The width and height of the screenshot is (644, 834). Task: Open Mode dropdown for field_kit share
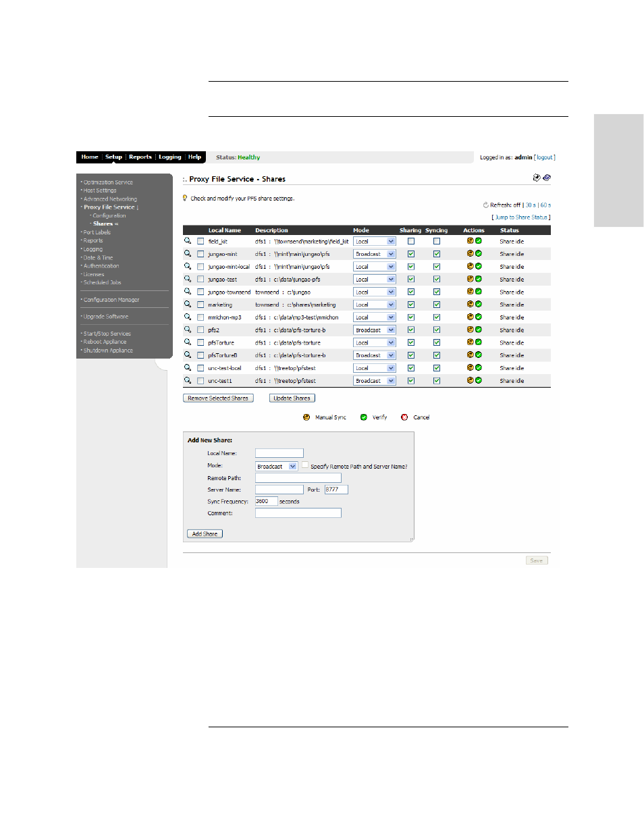(x=375, y=241)
